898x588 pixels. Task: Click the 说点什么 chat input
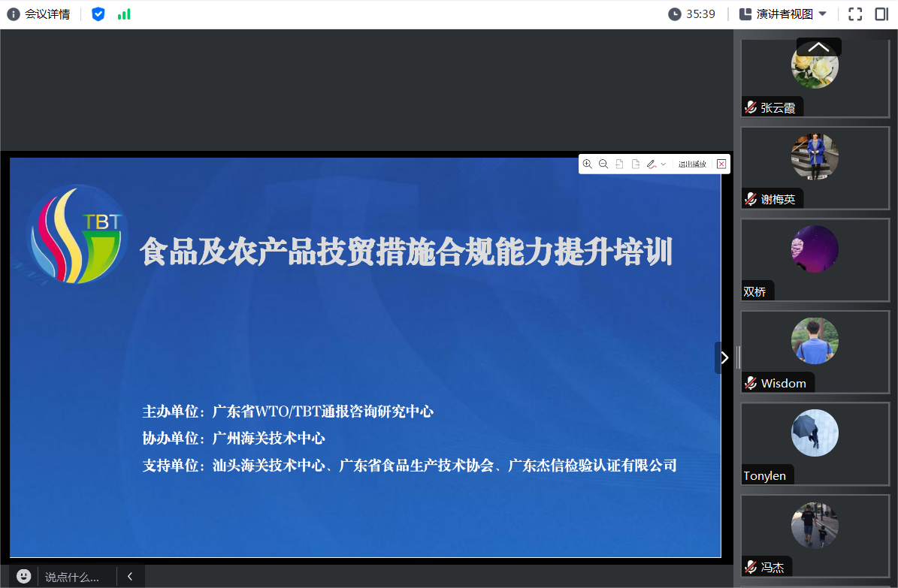tap(72, 577)
